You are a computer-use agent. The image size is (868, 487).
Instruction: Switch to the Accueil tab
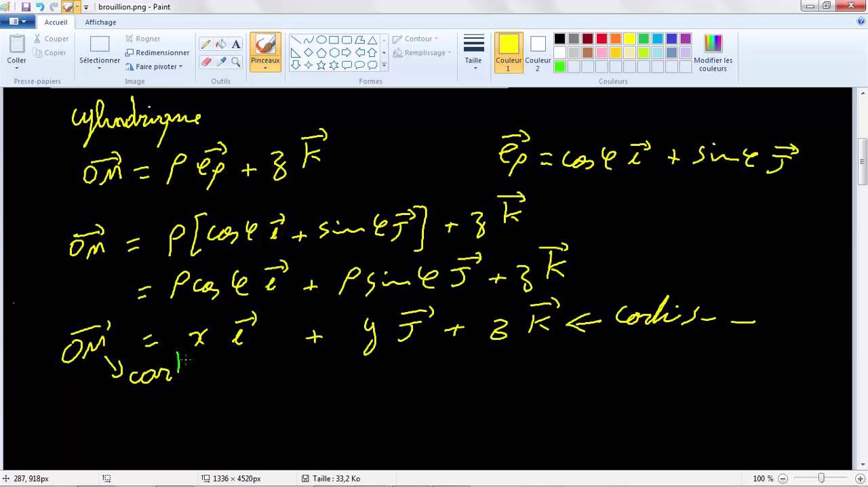click(x=56, y=22)
